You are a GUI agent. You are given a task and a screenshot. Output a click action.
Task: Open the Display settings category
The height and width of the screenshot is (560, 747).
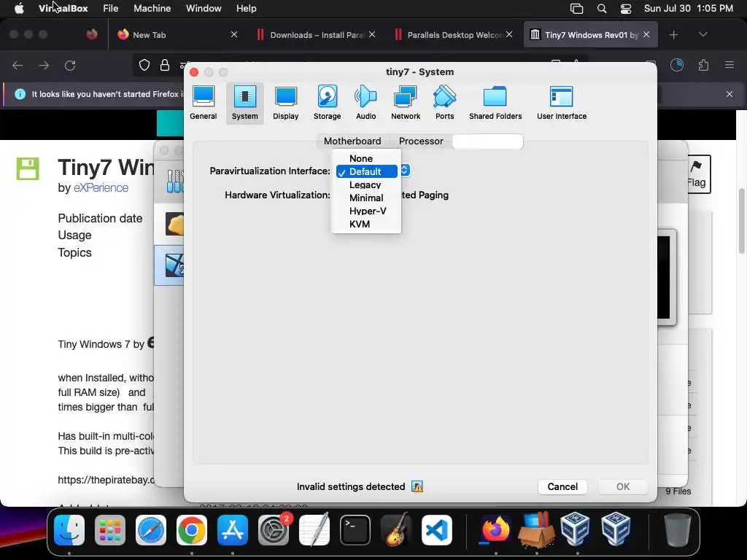tap(286, 103)
